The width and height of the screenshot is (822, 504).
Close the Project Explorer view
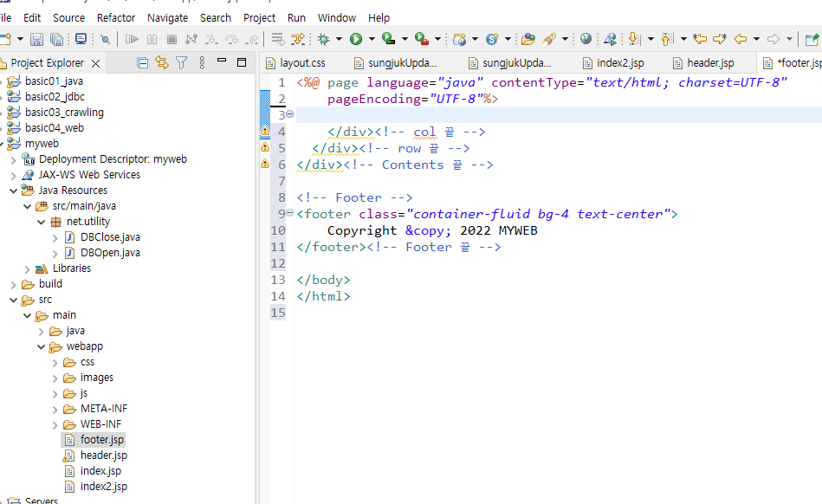coord(96,63)
